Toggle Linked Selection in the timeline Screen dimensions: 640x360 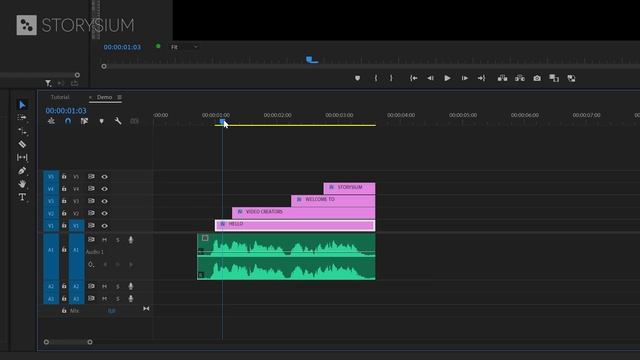tap(84, 121)
